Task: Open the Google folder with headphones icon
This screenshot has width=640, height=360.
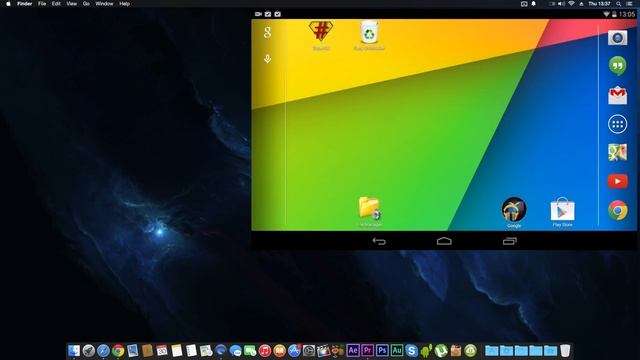Action: (514, 209)
